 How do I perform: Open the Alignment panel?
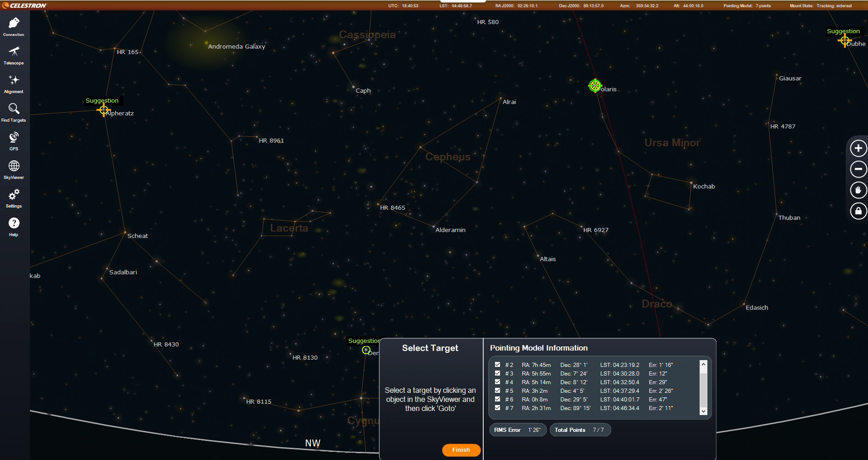(x=14, y=84)
